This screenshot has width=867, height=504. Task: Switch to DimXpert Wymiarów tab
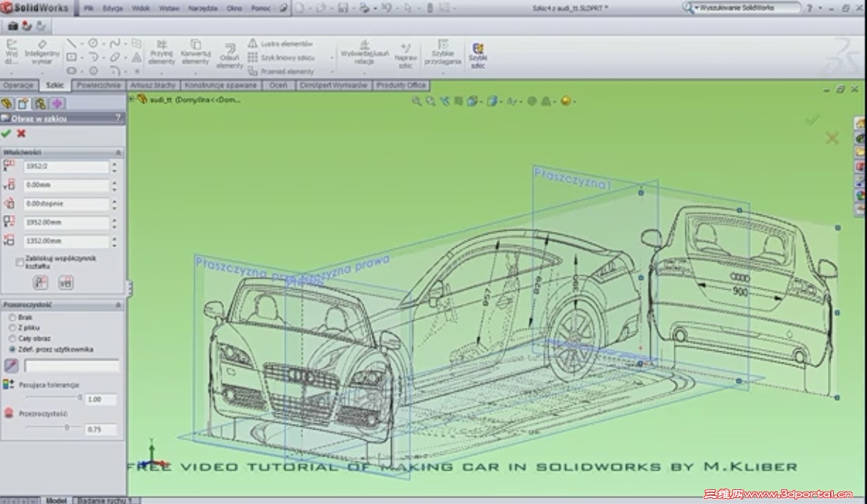334,85
